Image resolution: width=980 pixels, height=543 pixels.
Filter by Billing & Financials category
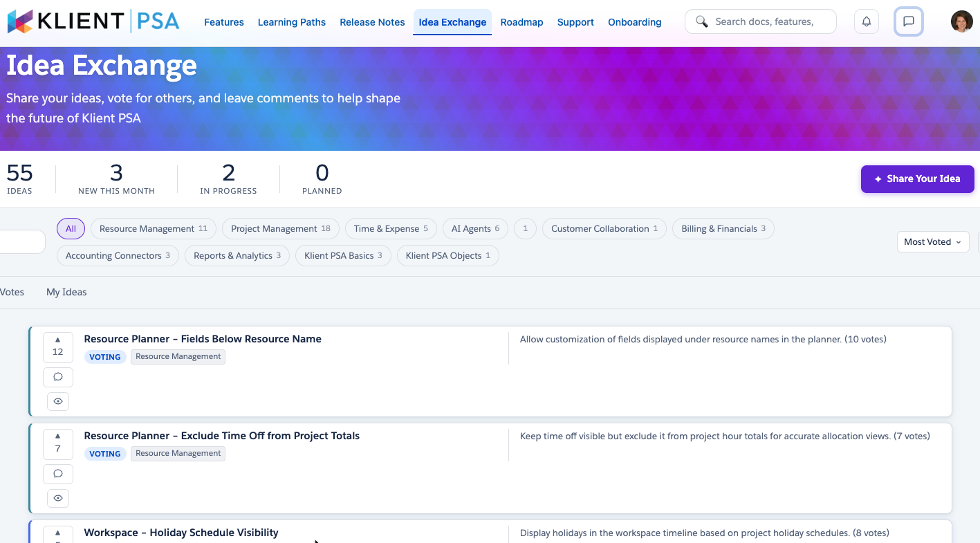point(723,228)
